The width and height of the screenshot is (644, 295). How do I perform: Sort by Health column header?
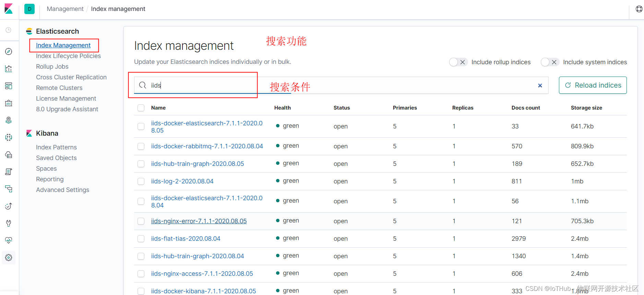point(283,108)
